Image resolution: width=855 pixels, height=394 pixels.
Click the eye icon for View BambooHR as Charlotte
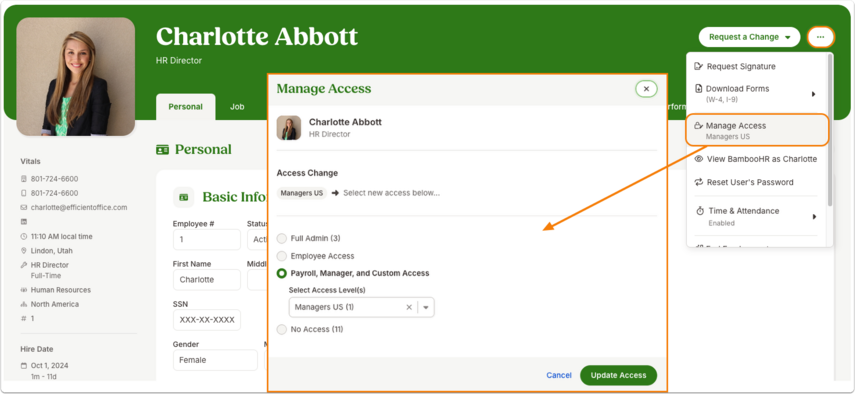click(698, 159)
